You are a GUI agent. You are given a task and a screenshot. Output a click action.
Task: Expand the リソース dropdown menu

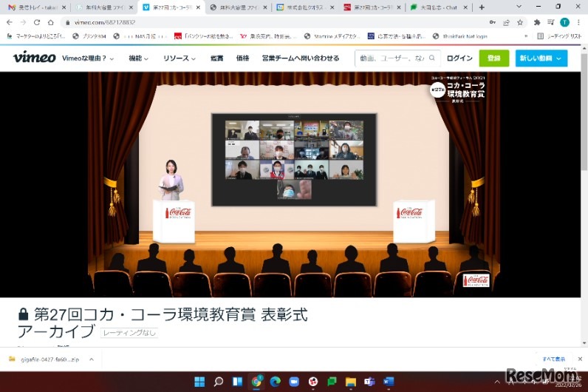[180, 58]
